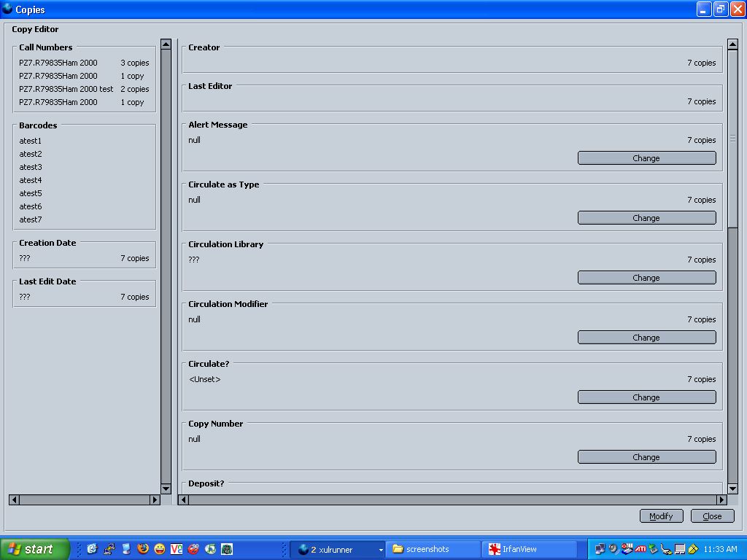The image size is (747, 560).
Task: Click the Last Editor 7 copies label
Action: [701, 101]
